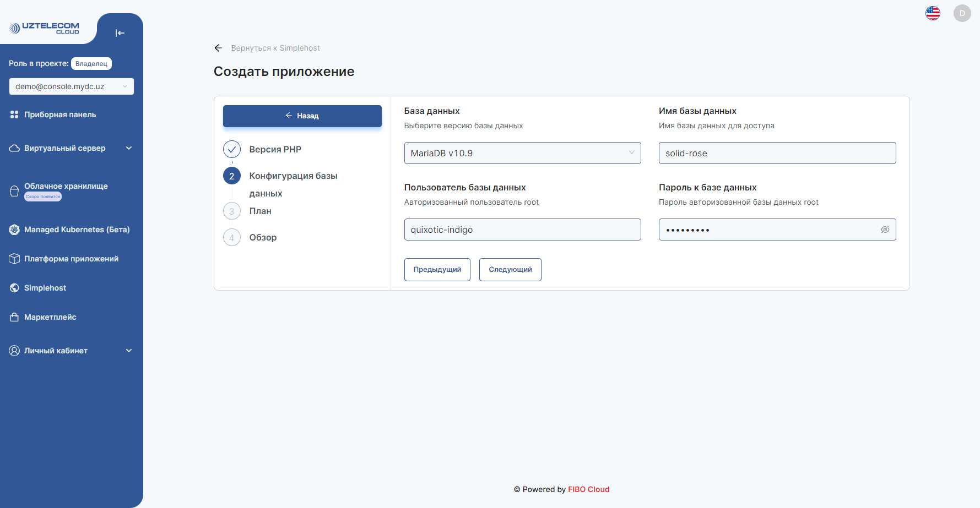The image size is (980, 508).
Task: Open the Приборная панель dashboard section
Action: click(x=59, y=114)
